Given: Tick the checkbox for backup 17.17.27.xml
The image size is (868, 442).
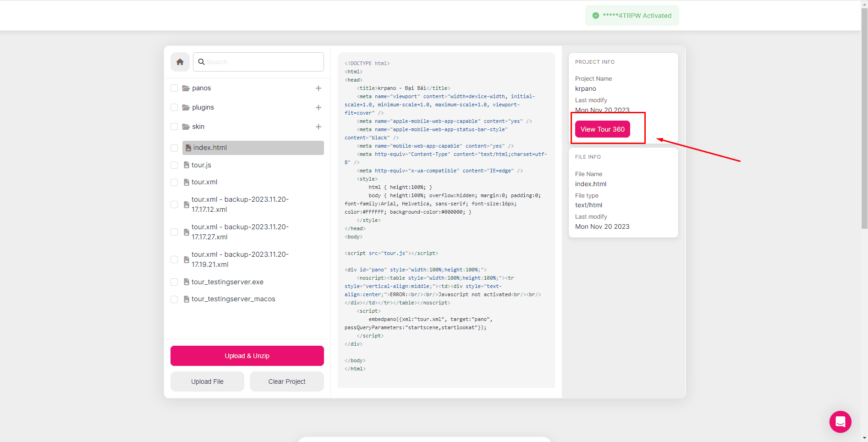Looking at the screenshot, I should click(174, 232).
